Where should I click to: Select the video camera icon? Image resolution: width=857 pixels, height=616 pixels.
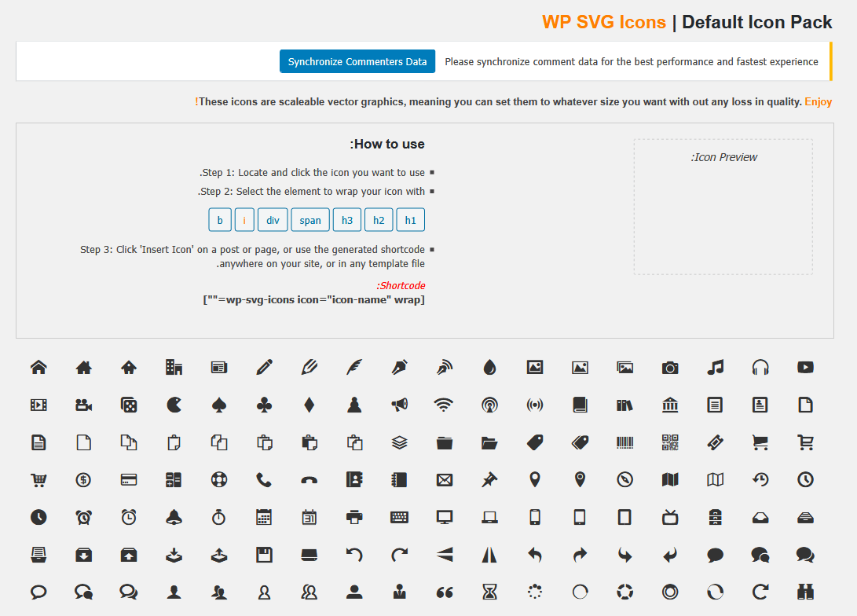click(x=83, y=405)
